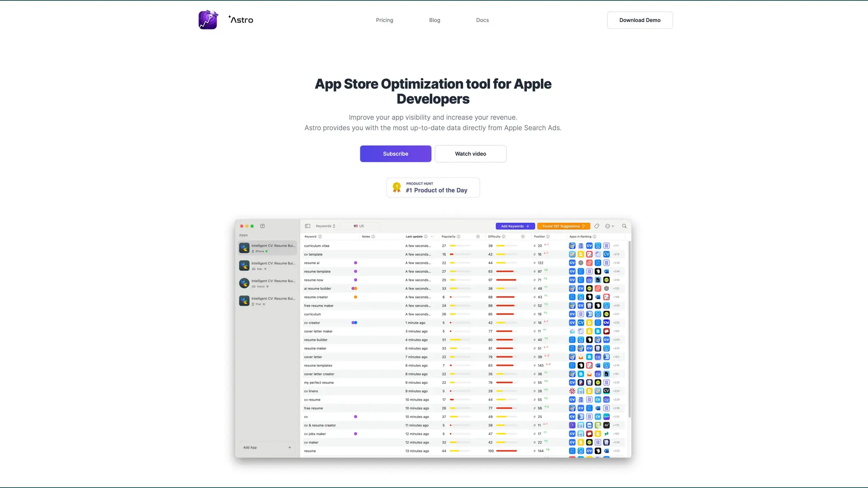Click purple note dot on resume ai

click(356, 263)
